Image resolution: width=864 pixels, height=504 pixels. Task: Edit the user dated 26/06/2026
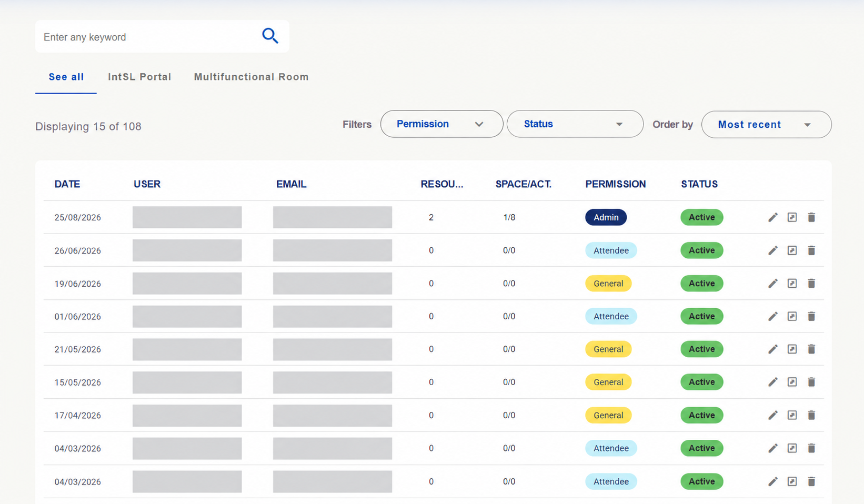772,250
